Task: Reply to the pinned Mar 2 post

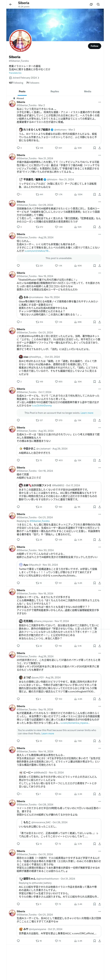Action: click(x=18, y=148)
